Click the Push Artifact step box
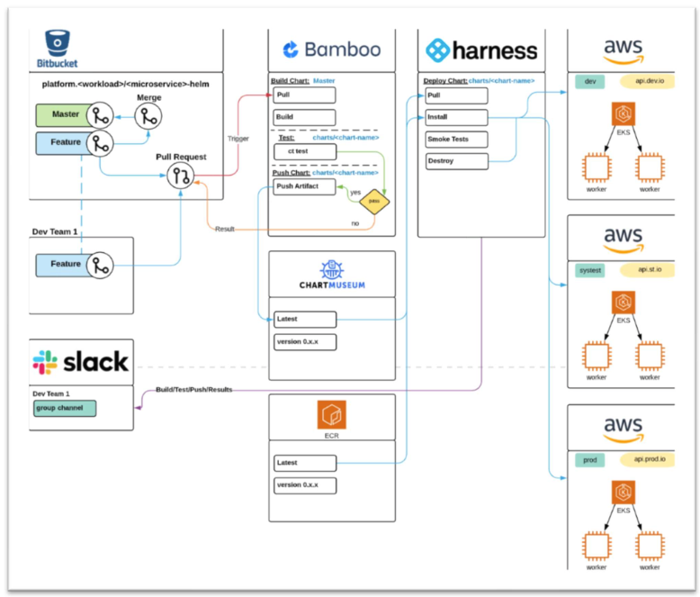The height and width of the screenshot is (597, 700). pyautogui.click(x=304, y=186)
